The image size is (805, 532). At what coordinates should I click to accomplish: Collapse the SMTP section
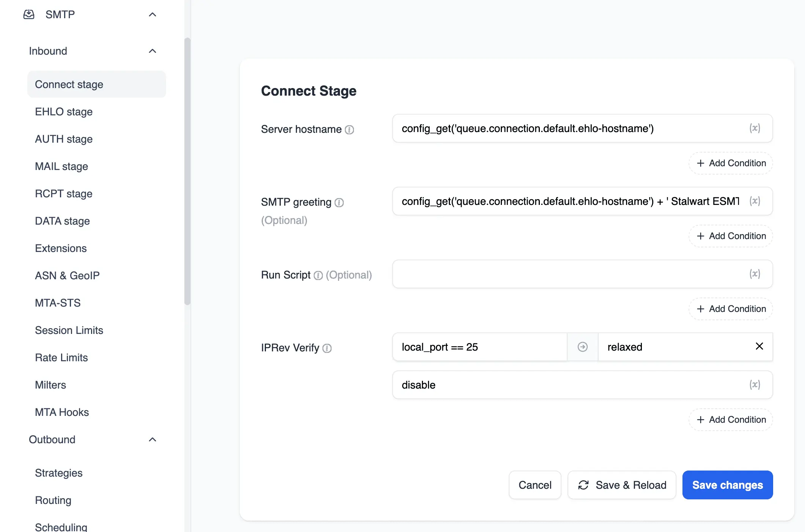point(153,14)
